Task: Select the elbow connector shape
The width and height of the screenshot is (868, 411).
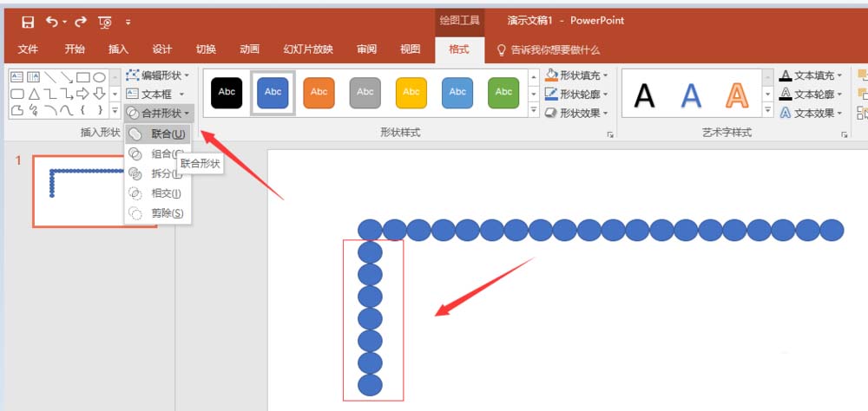Action: pyautogui.click(x=50, y=94)
